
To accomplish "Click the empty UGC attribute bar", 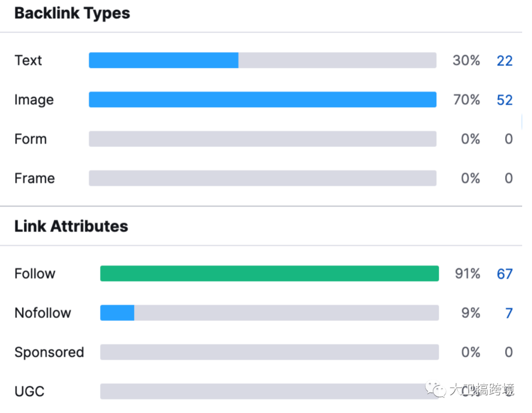I will [261, 391].
